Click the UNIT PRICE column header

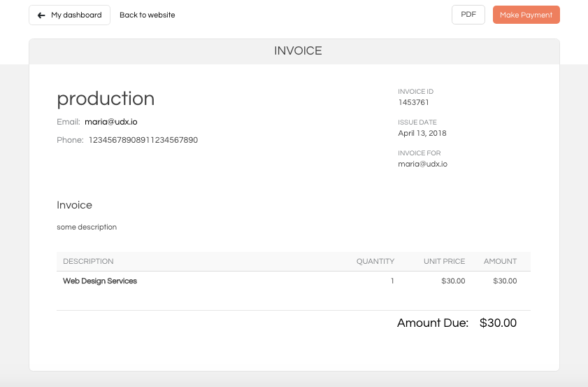tap(445, 261)
